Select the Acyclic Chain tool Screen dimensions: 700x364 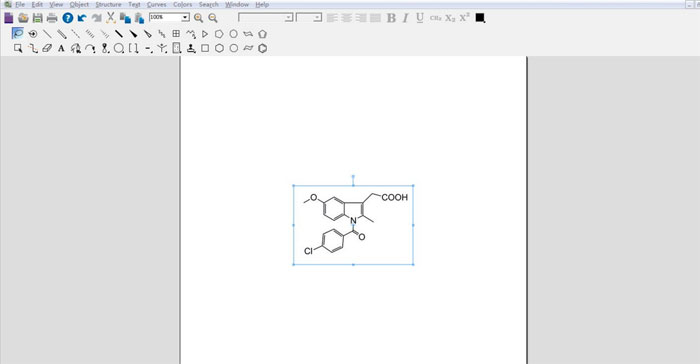click(191, 34)
